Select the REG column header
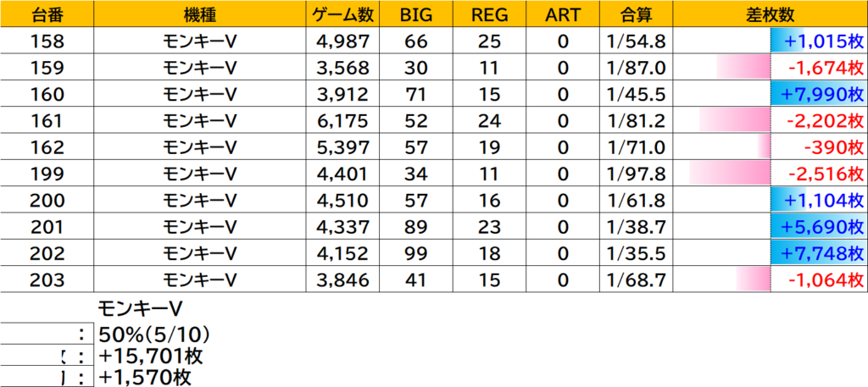This screenshot has height=387, width=868. click(x=490, y=14)
